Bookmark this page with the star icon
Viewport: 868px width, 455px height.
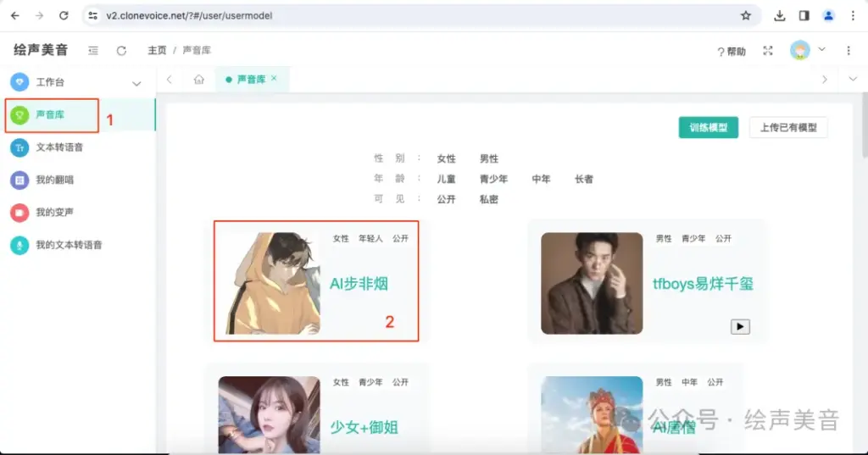[746, 15]
